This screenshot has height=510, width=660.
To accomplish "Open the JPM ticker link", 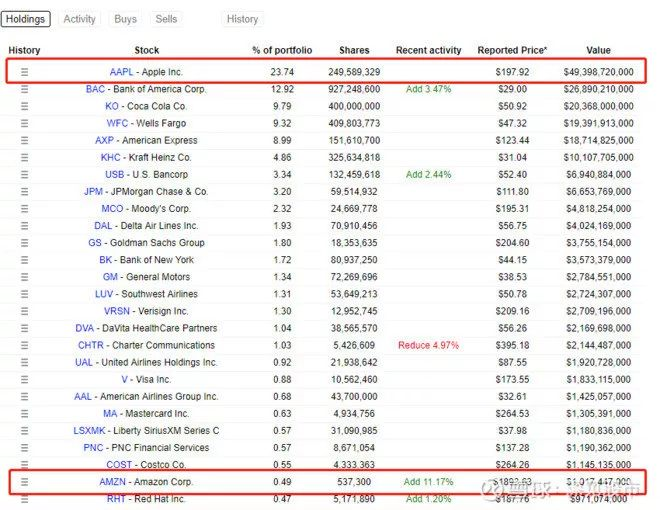I will 93,191.
